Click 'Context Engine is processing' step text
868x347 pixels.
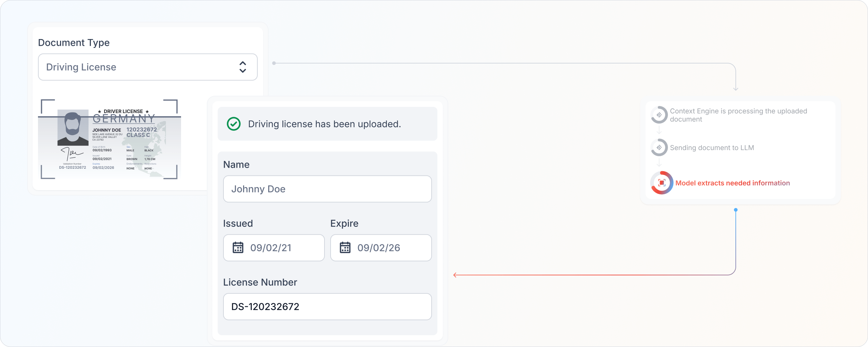[x=738, y=115]
